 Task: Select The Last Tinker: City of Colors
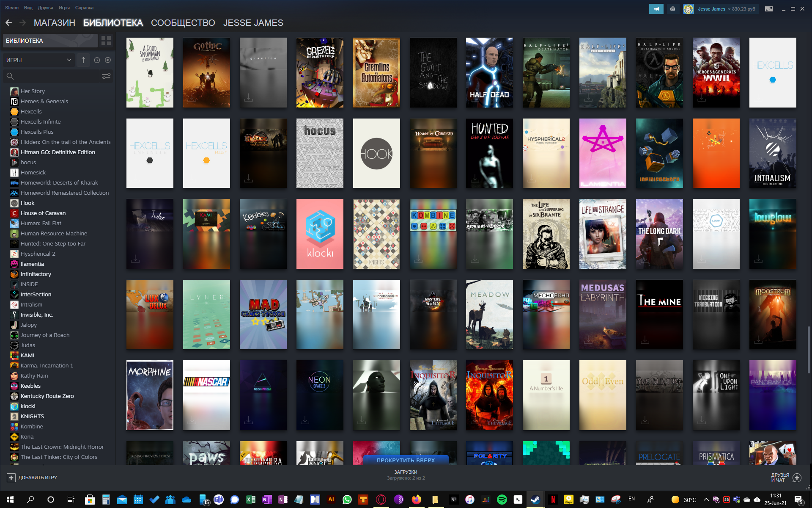coord(59,457)
